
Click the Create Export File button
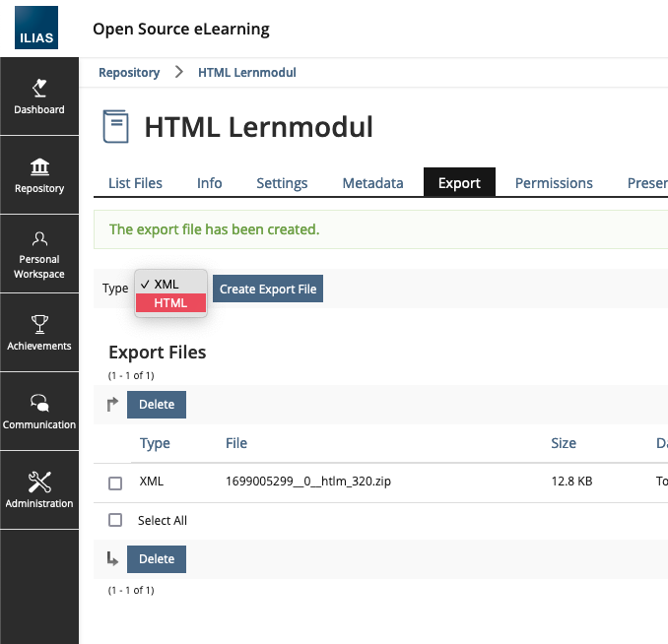point(268,290)
